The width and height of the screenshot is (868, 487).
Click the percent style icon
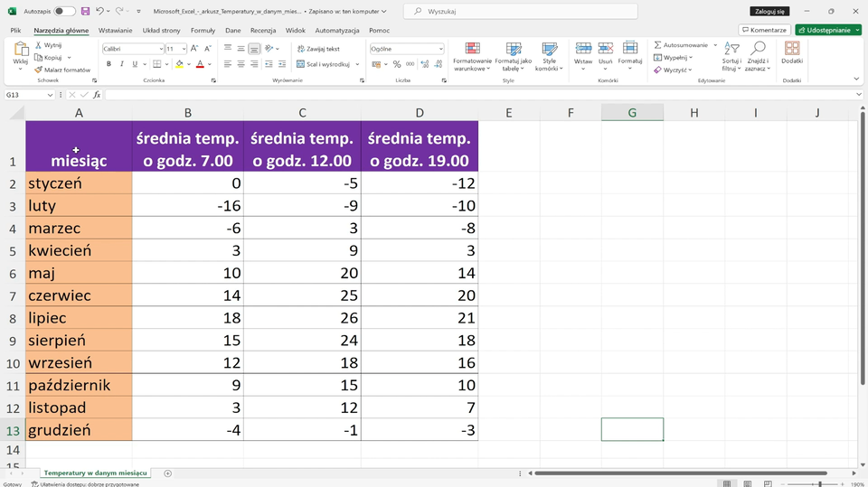coord(397,64)
